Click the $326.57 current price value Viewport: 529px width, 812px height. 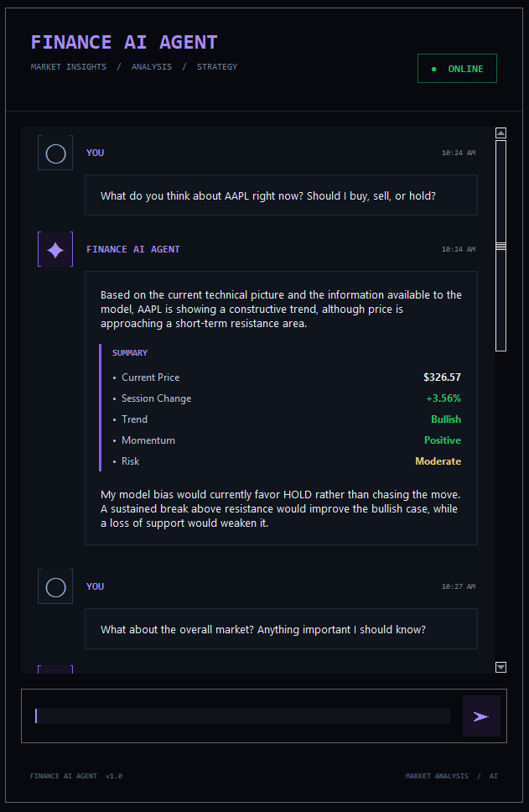click(442, 377)
